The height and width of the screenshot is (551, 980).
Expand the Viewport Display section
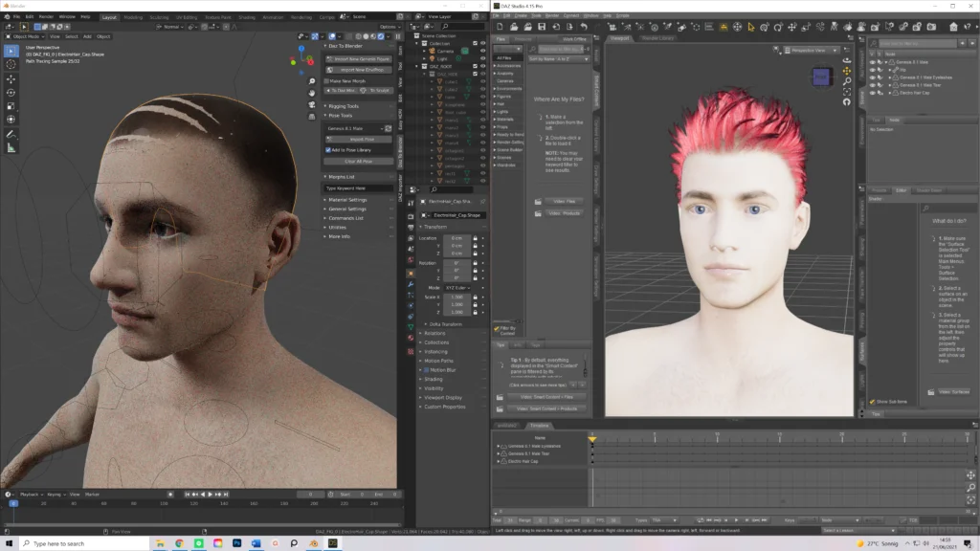[x=443, y=397]
